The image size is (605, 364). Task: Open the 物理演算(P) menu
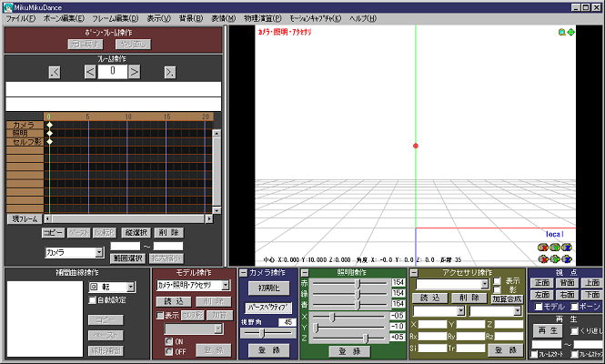click(262, 18)
